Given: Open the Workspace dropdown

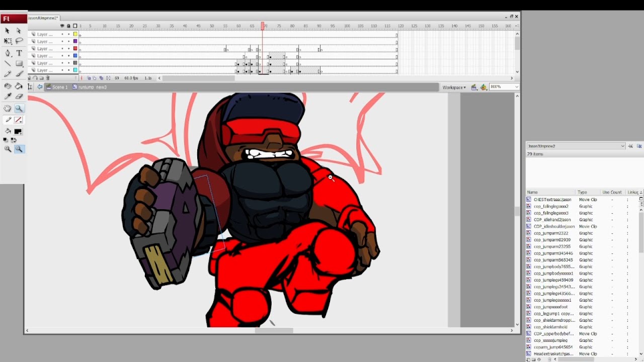Looking at the screenshot, I should [454, 87].
